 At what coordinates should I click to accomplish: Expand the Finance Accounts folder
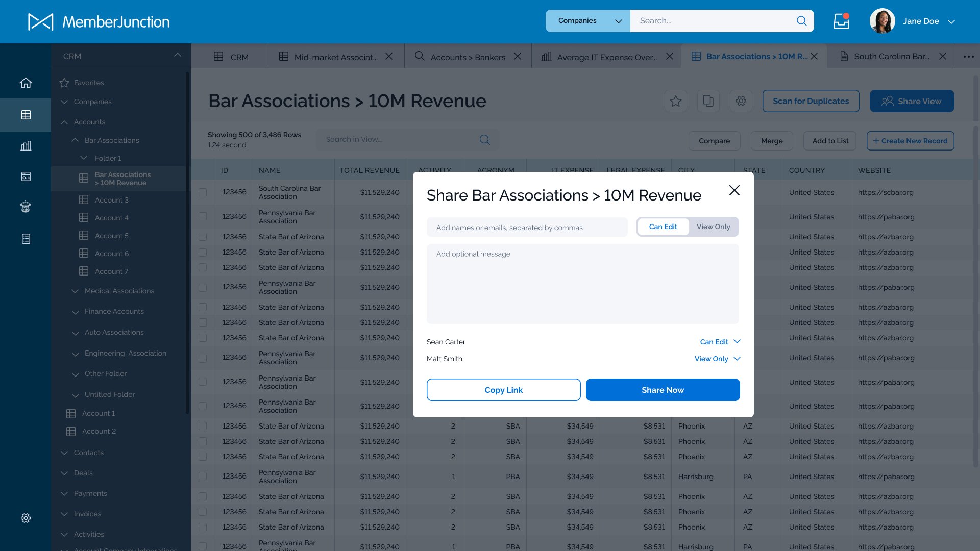pyautogui.click(x=75, y=312)
